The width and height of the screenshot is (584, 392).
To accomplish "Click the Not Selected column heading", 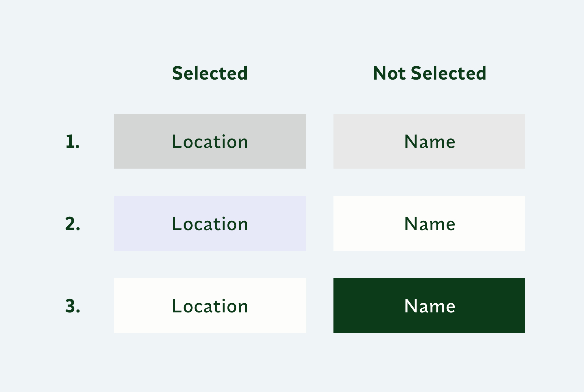I will click(429, 73).
